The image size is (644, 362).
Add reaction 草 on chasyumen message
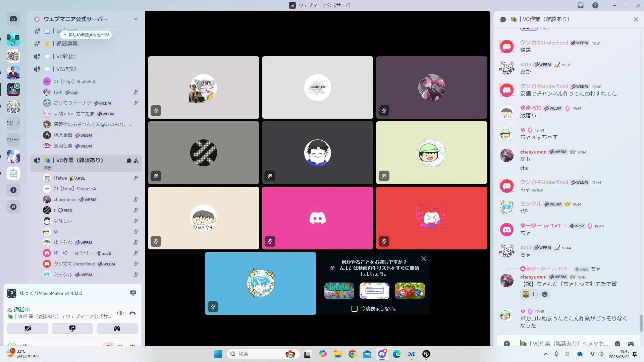(529, 294)
